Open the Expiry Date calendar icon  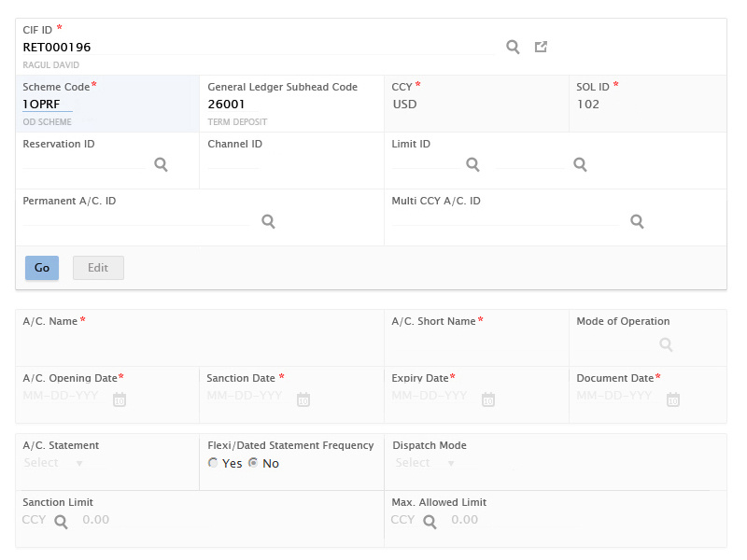488,399
